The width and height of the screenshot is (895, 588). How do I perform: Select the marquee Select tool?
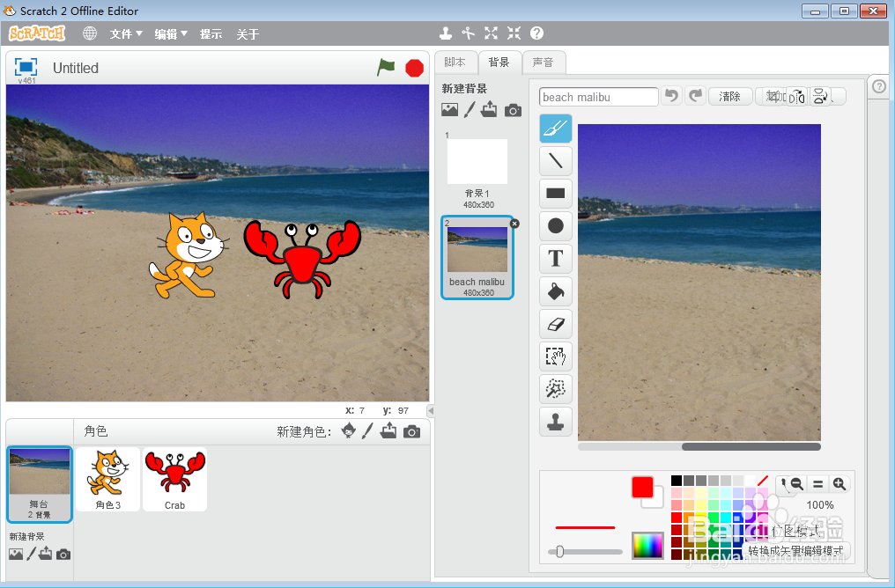tap(555, 356)
